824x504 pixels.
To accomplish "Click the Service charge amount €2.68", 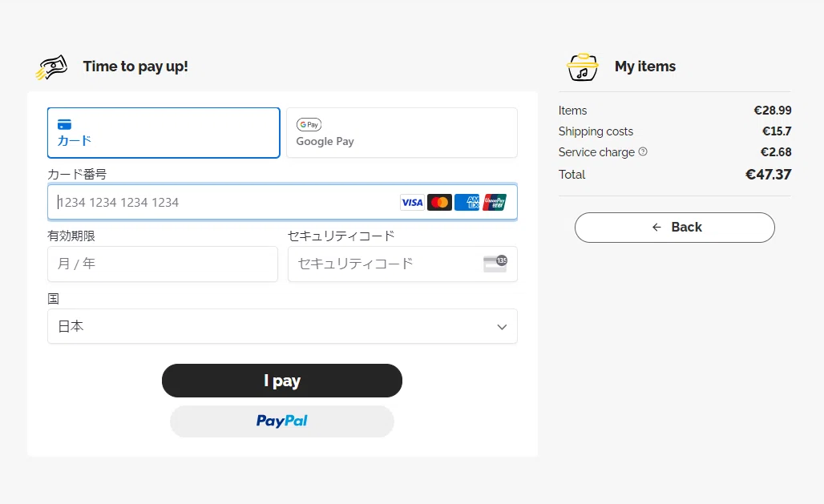I will coord(776,152).
